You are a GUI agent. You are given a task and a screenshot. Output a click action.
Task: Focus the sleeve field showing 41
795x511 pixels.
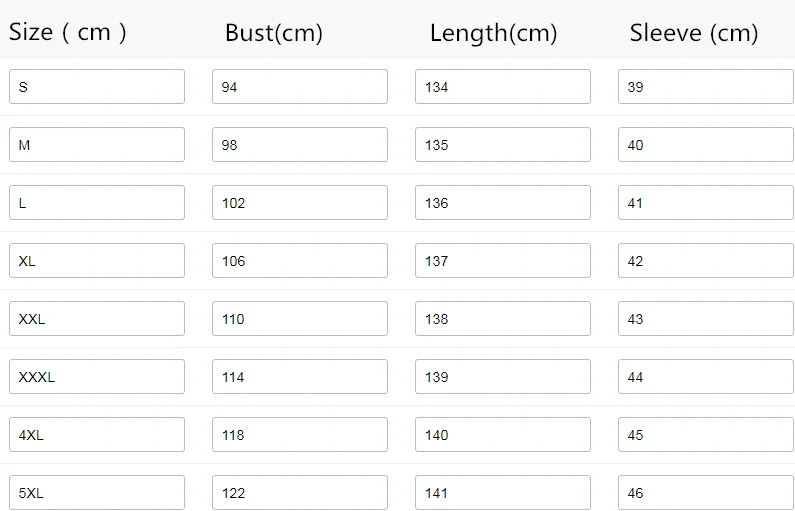706,203
